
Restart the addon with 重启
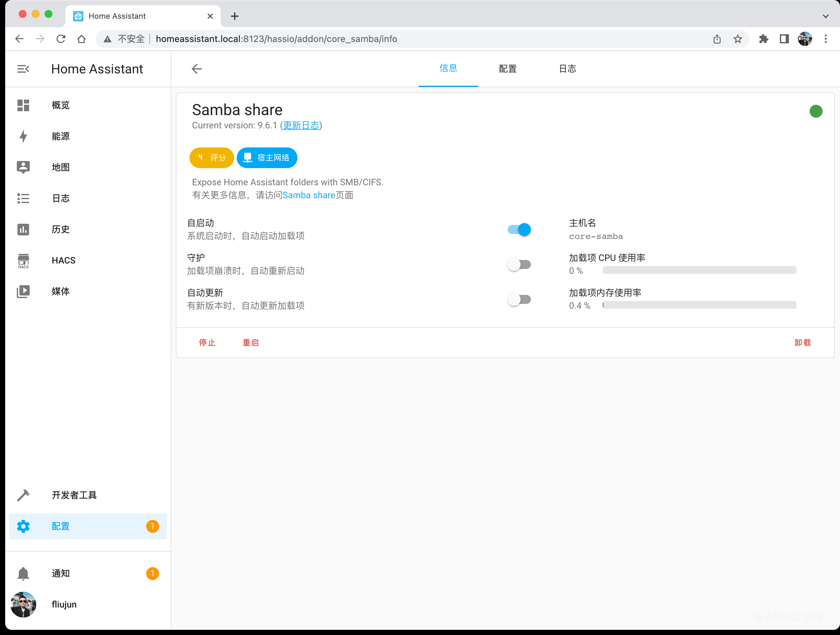[x=251, y=342]
